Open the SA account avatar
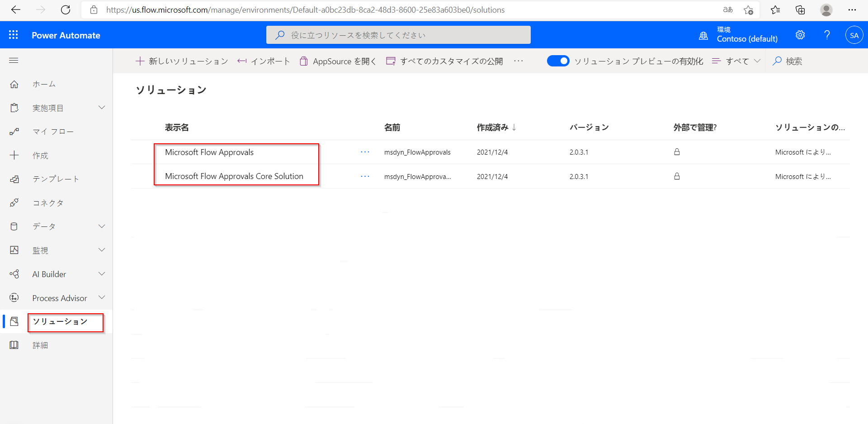 pyautogui.click(x=854, y=35)
